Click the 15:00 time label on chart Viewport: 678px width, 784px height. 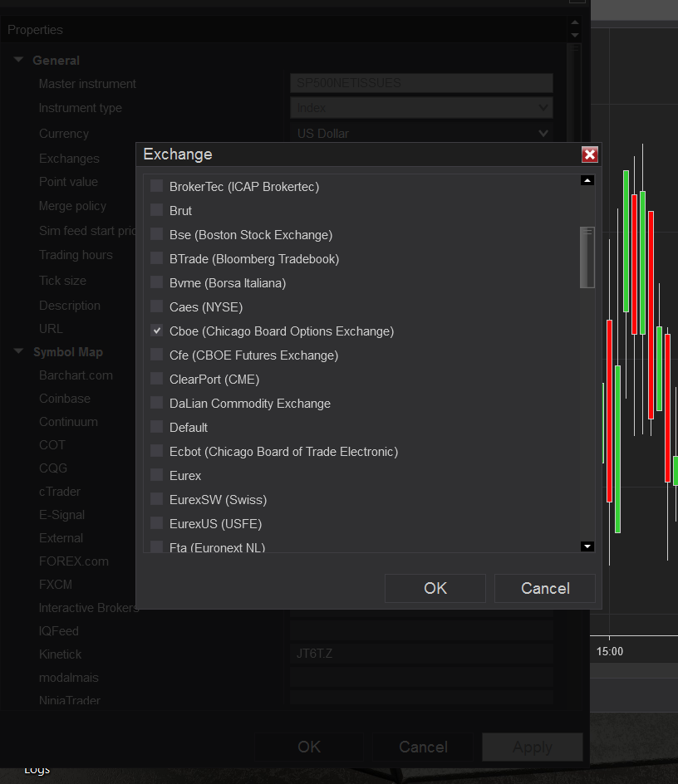tap(609, 651)
